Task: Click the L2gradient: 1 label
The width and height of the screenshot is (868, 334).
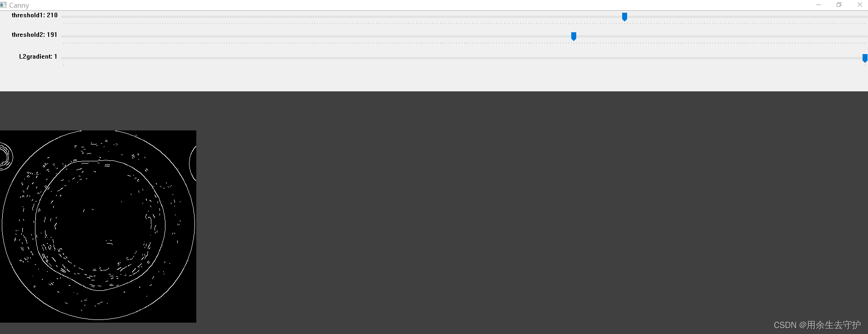Action: pos(38,57)
